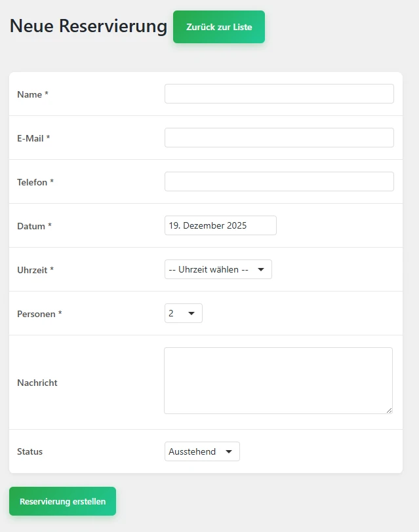Click the Telefon * label
Image resolution: width=419 pixels, height=532 pixels.
[x=35, y=182]
